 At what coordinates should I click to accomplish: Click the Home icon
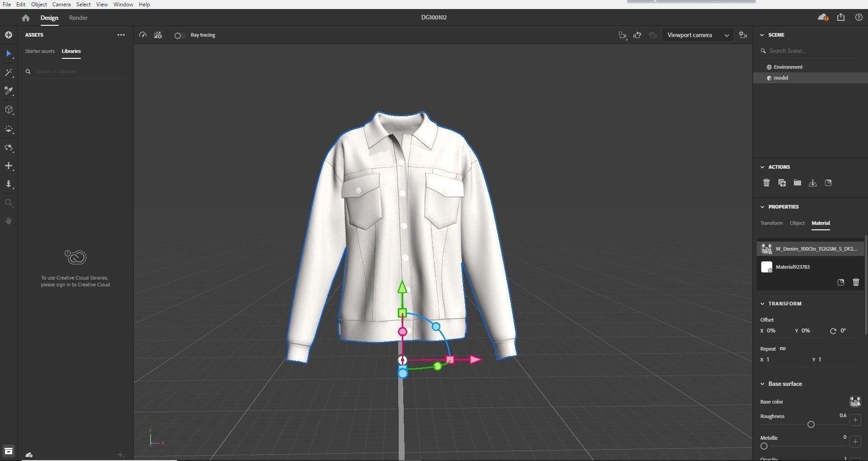pyautogui.click(x=26, y=18)
